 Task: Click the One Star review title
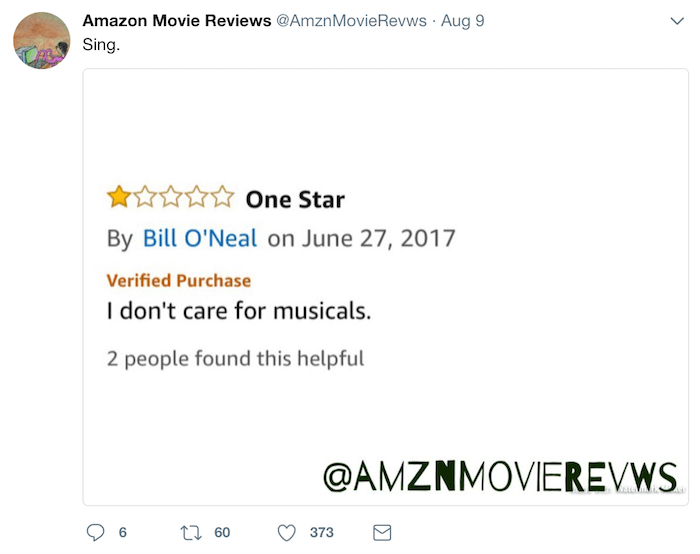pyautogui.click(x=295, y=199)
